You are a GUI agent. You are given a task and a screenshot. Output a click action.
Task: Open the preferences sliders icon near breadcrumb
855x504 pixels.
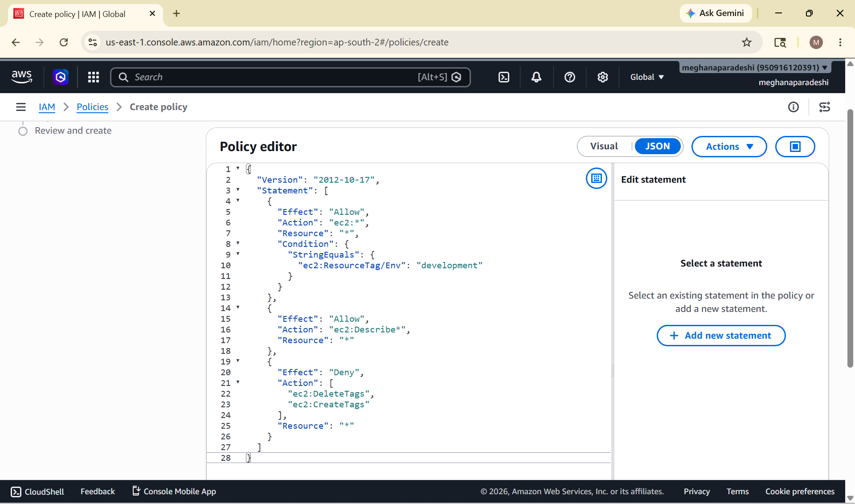[825, 107]
